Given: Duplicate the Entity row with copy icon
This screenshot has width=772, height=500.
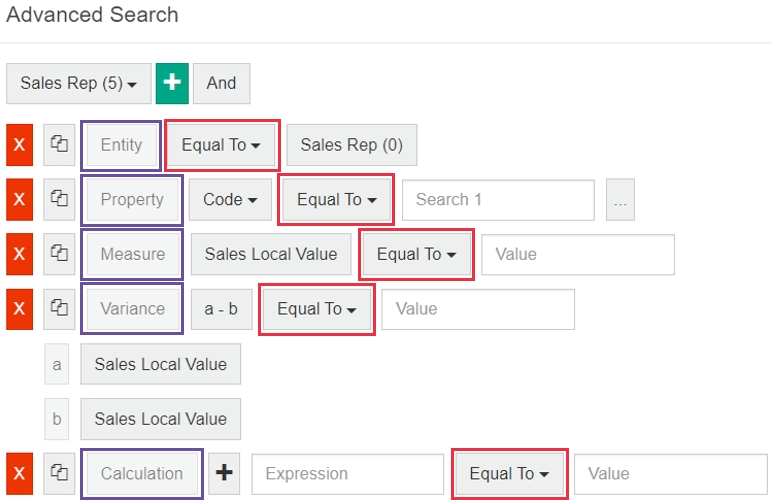Looking at the screenshot, I should click(x=59, y=145).
